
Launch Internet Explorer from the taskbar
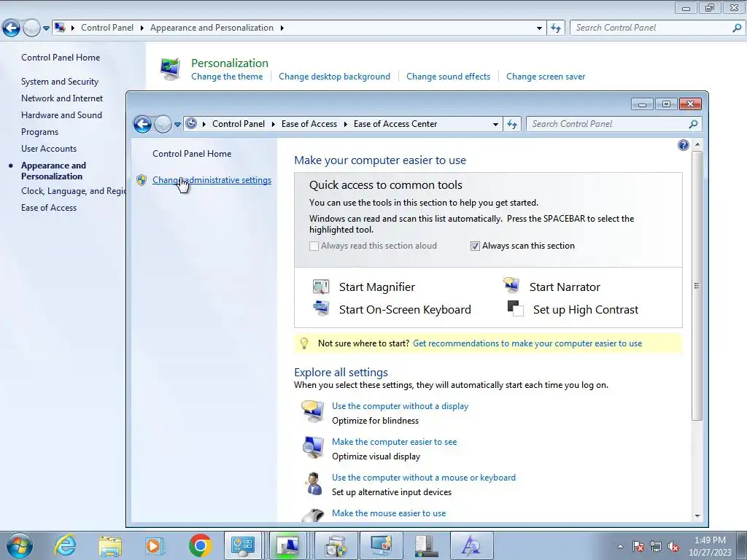click(x=65, y=545)
